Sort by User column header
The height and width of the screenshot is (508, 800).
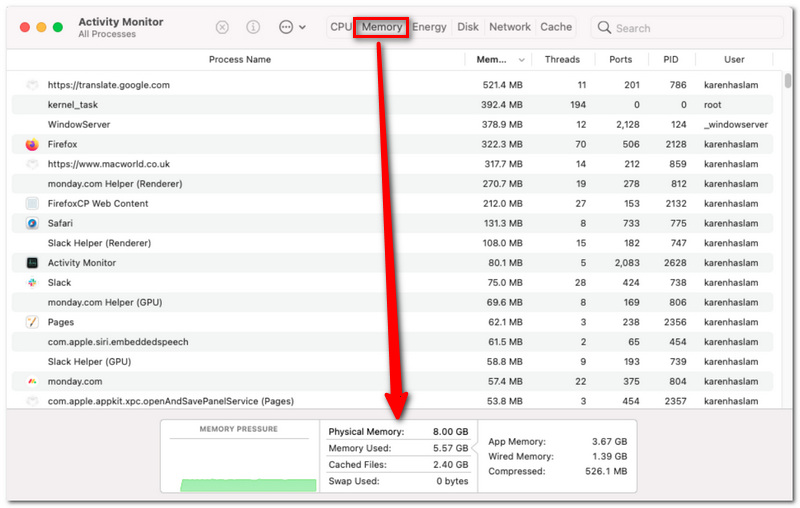[x=734, y=60]
